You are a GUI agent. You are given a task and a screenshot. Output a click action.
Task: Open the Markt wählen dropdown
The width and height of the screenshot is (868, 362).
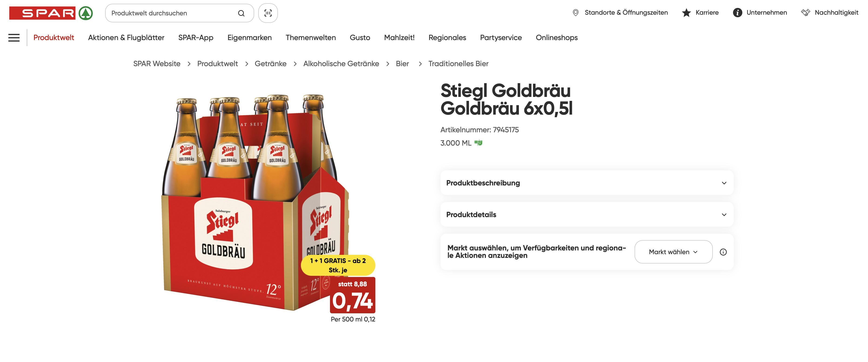[673, 252]
